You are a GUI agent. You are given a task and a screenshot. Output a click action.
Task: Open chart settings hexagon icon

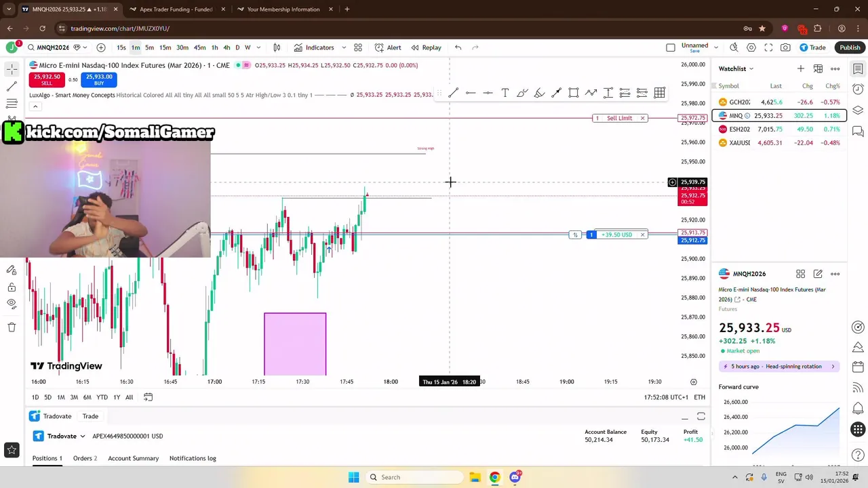tap(751, 47)
